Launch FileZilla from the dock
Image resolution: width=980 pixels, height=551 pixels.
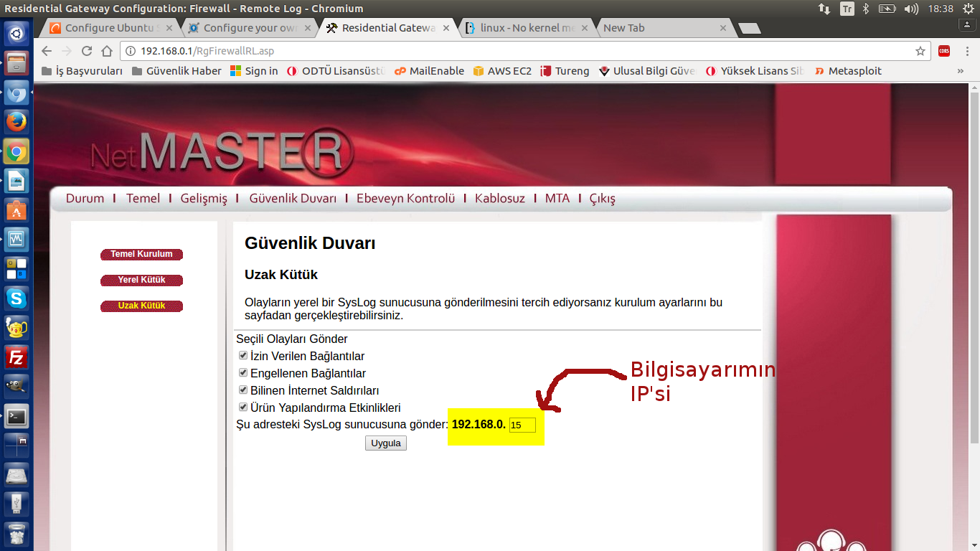[x=17, y=357]
